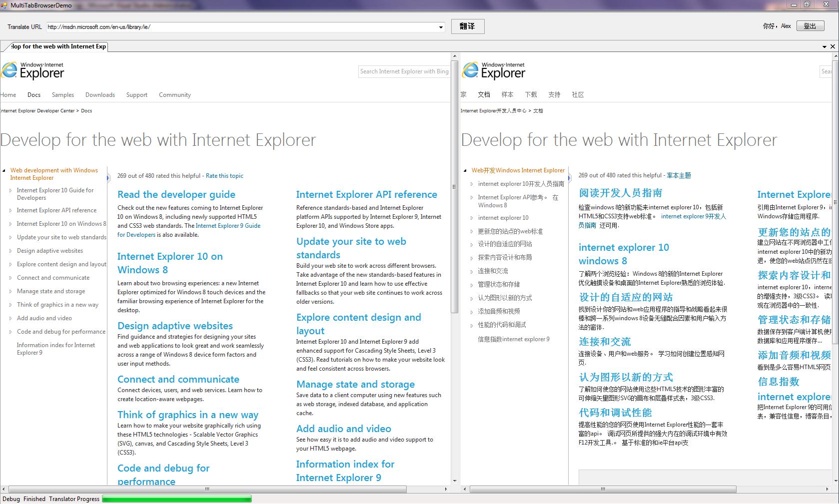The height and width of the screenshot is (504, 839).
Task: Click the 翻译 translate button
Action: (x=468, y=26)
